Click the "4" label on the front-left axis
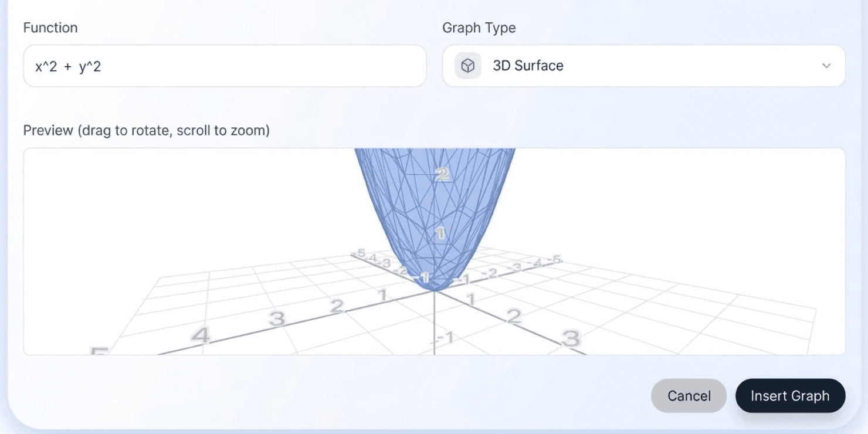 click(200, 336)
